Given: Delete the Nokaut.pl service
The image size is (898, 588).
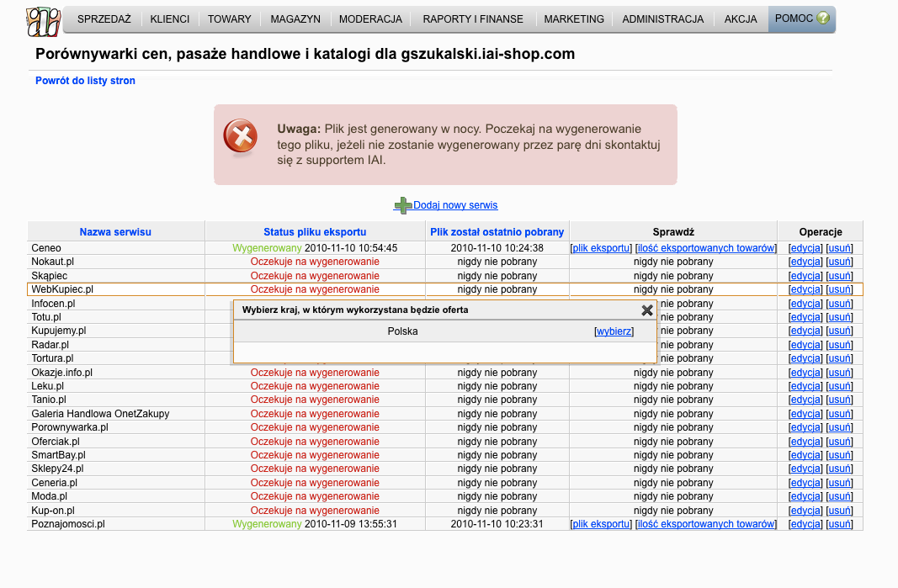Looking at the screenshot, I should pos(840,262).
